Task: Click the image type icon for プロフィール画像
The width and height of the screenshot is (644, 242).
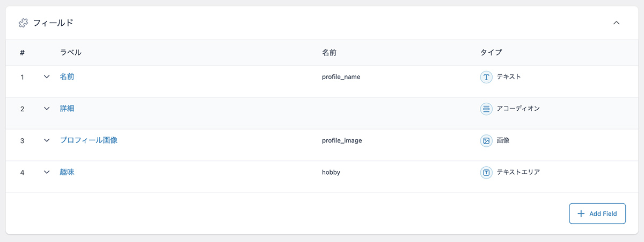Action: pos(486,140)
